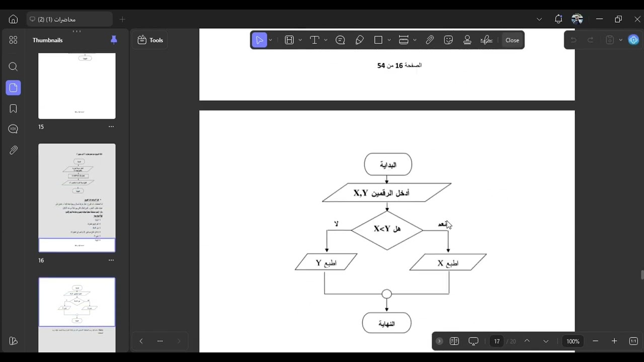Click the undo arrow

[573, 40]
